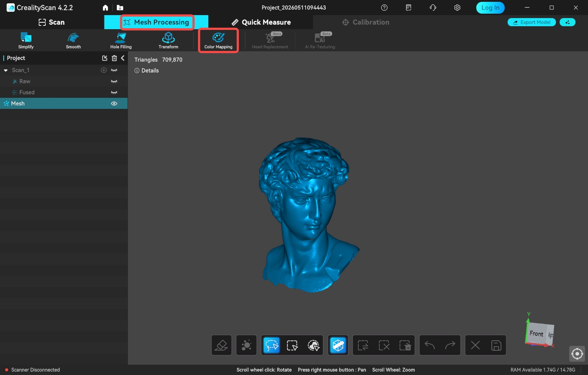Screen dimensions: 588x375
Task: Switch to the Scan tab
Action: (52, 22)
